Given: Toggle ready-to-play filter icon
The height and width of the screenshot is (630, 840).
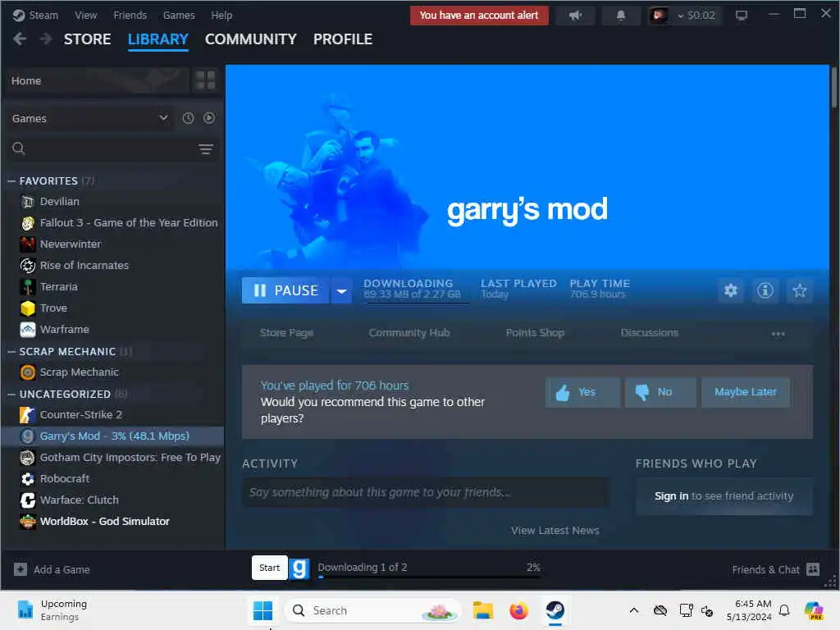Looking at the screenshot, I should click(209, 118).
